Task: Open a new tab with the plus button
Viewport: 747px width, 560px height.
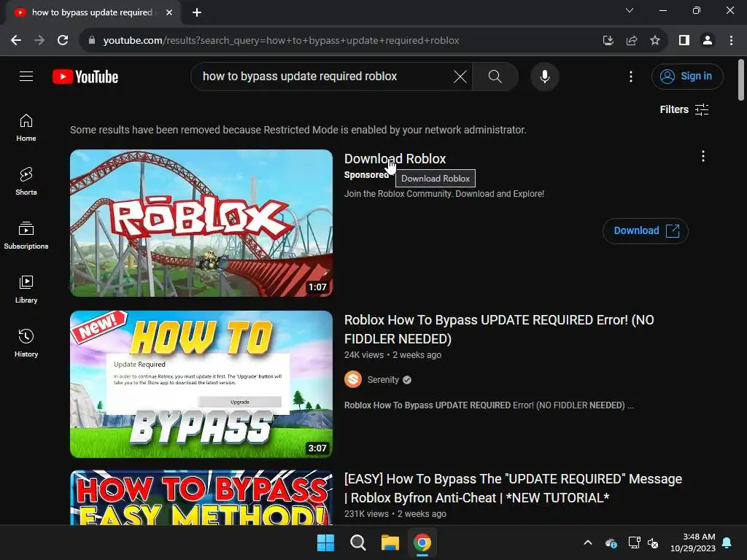Action: click(x=197, y=12)
